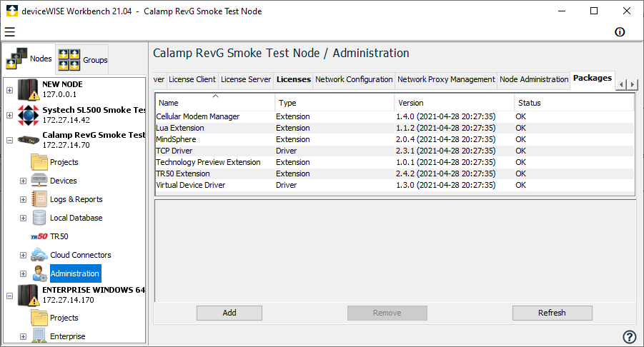
Task: Select the TR50 Extension package row
Action: pyautogui.click(x=395, y=174)
